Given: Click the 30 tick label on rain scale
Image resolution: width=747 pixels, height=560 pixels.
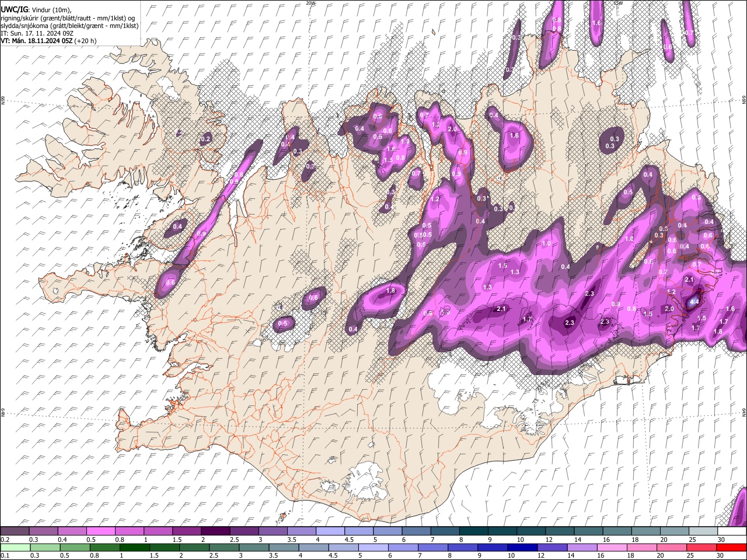Looking at the screenshot, I should tap(721, 555).
